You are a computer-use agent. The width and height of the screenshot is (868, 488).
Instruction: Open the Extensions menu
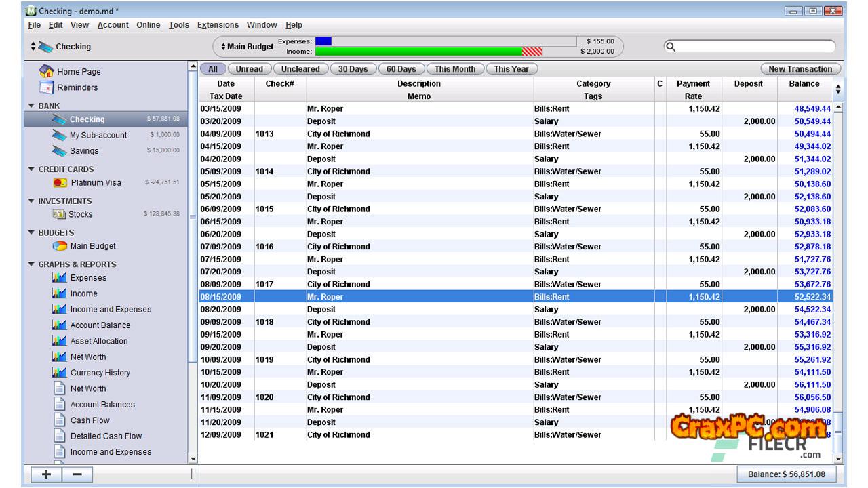[218, 25]
